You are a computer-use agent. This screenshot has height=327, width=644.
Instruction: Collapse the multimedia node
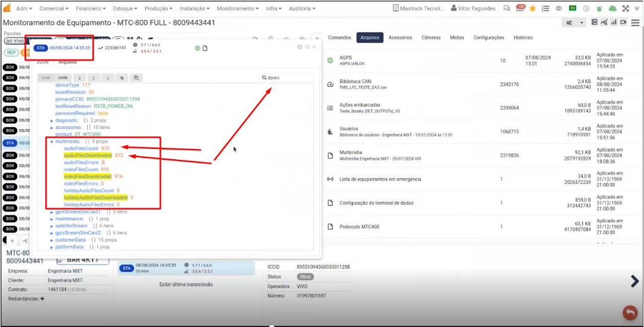52,141
